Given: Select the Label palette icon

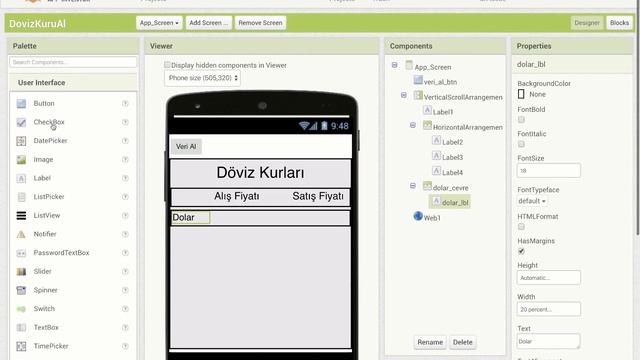Looking at the screenshot, I should (x=21, y=178).
